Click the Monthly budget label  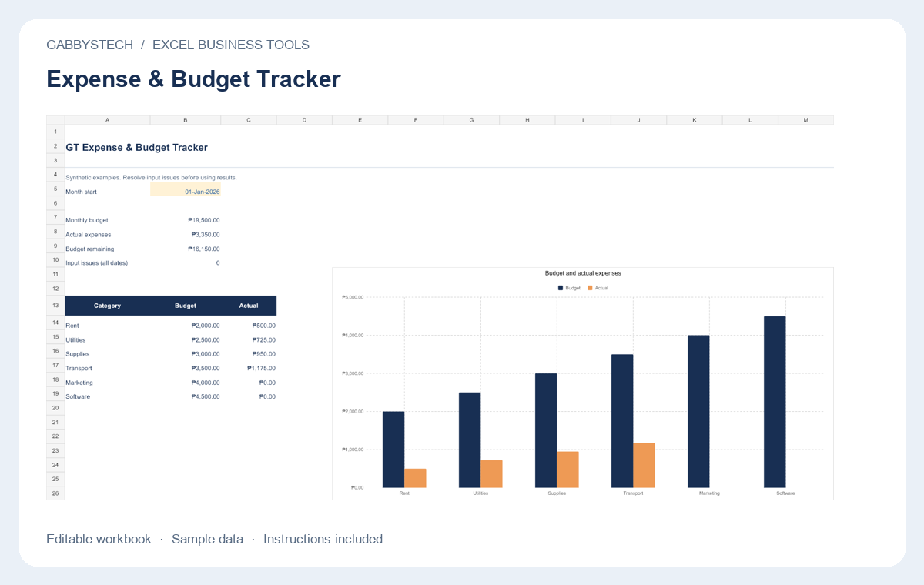pyautogui.click(x=87, y=220)
